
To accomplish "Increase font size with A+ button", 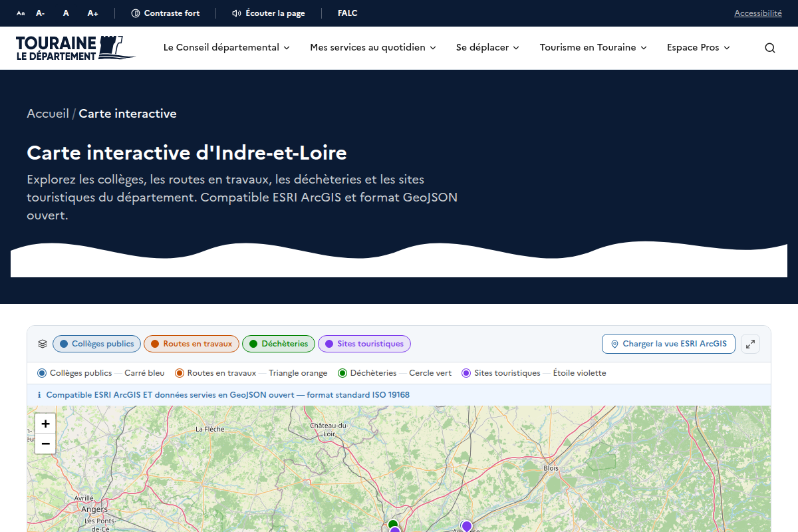I will click(93, 13).
